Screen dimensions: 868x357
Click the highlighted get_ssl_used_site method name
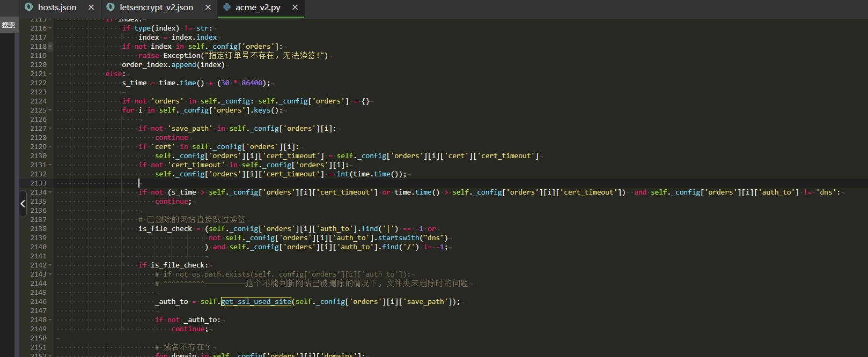coord(256,302)
